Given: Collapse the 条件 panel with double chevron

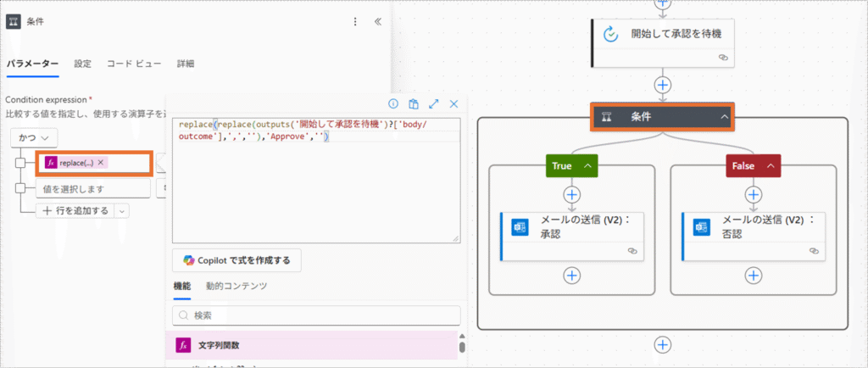Looking at the screenshot, I should 377,22.
